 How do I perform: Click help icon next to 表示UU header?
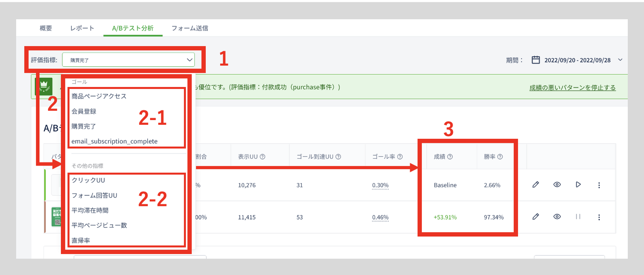262,157
